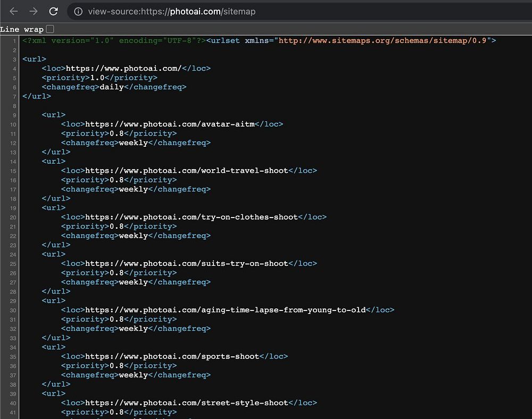Click the changefreq value daily

point(112,87)
